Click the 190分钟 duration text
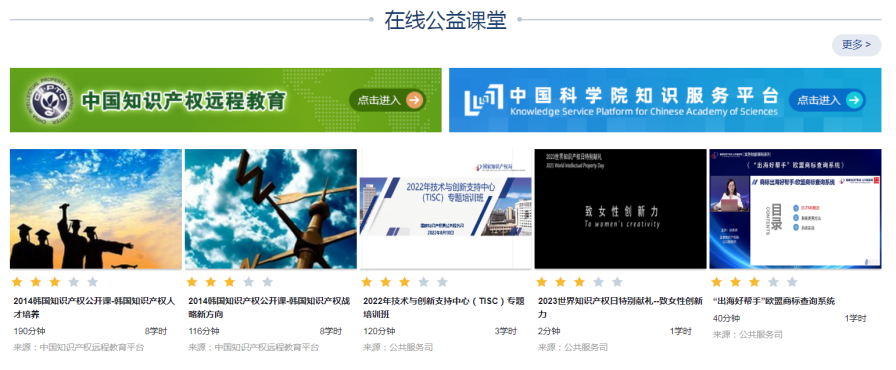Screen dimensions: 896x370 pyautogui.click(x=29, y=331)
